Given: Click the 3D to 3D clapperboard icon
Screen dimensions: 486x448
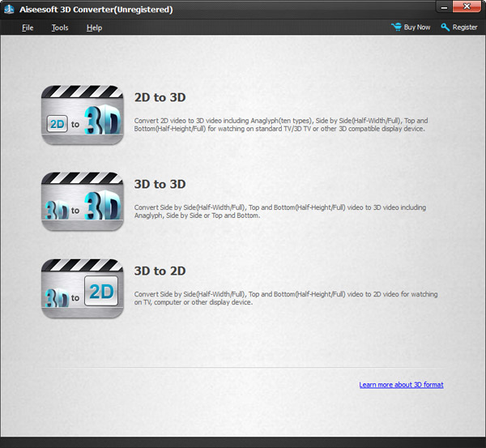Looking at the screenshot, I should tap(82, 202).
